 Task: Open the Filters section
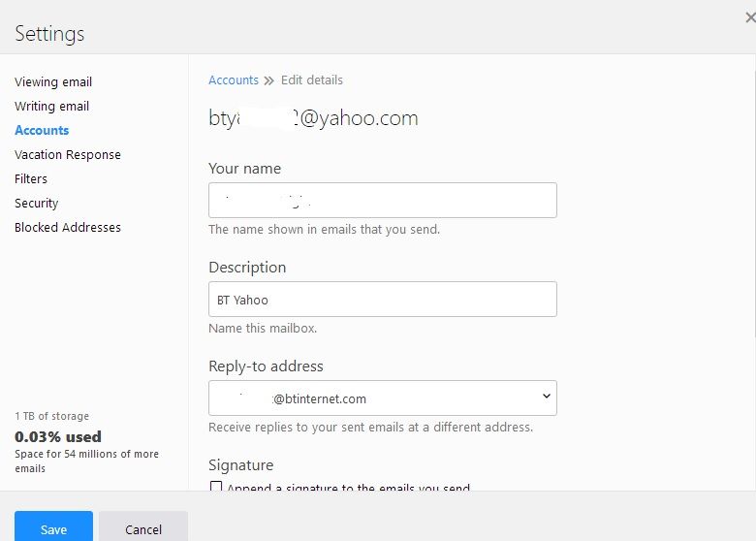click(31, 179)
